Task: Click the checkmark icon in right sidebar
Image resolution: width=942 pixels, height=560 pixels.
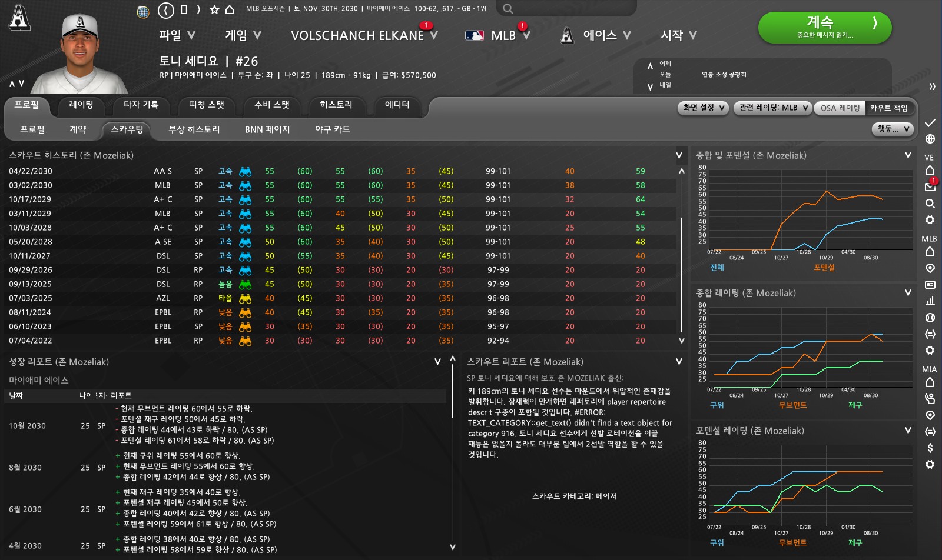Action: click(930, 123)
